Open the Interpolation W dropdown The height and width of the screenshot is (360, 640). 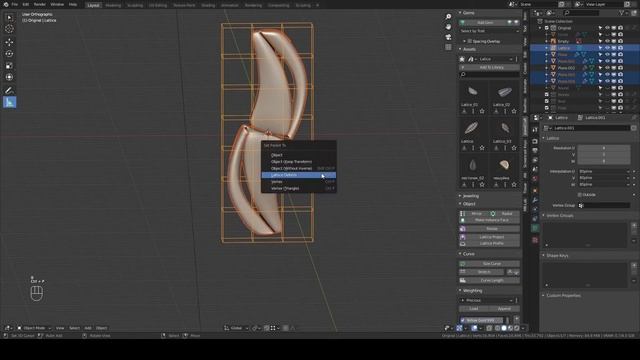(x=604, y=184)
